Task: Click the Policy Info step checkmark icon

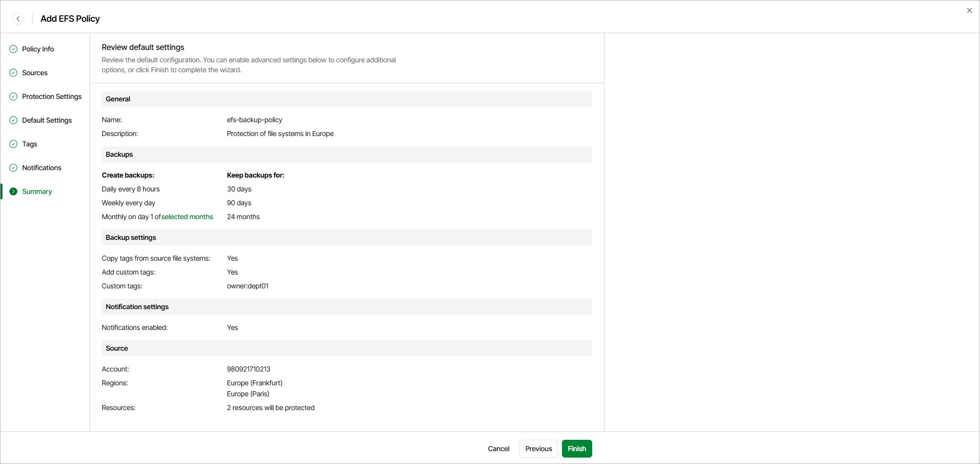Action: coord(13,49)
